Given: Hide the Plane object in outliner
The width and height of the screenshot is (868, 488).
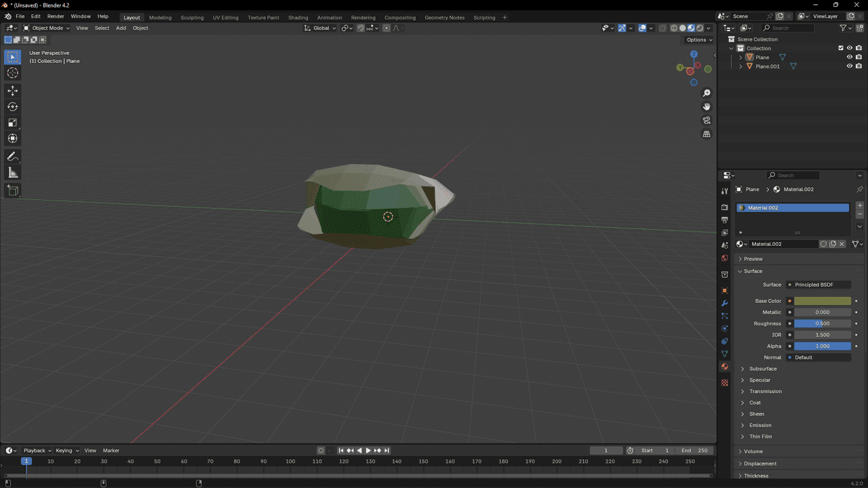Looking at the screenshot, I should tap(849, 58).
